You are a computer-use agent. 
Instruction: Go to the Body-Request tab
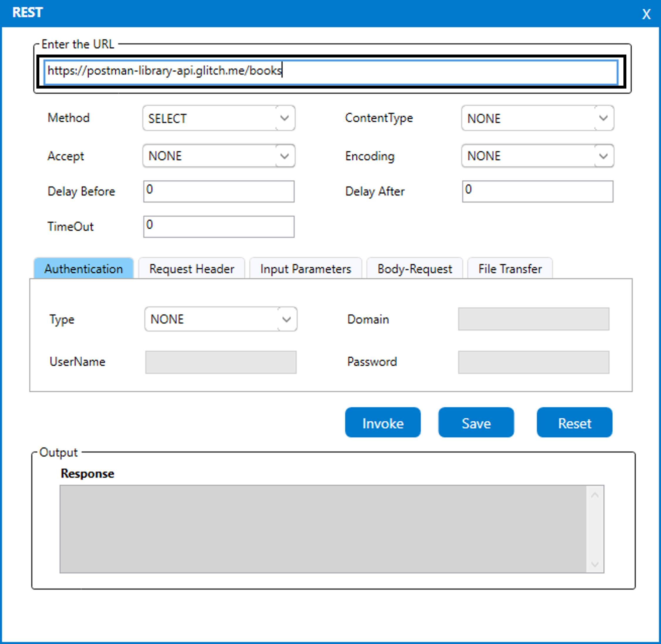point(414,269)
